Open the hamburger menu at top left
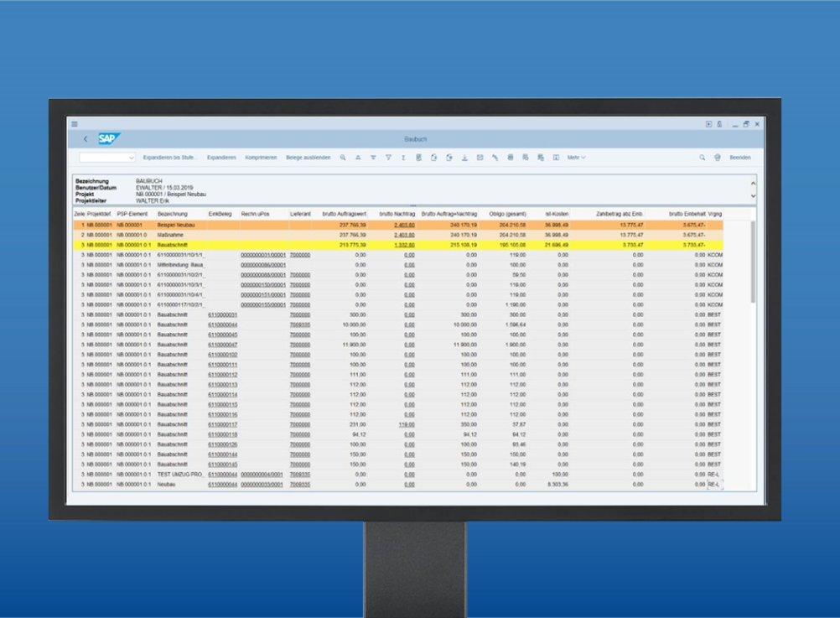The width and height of the screenshot is (840, 618). pos(75,124)
